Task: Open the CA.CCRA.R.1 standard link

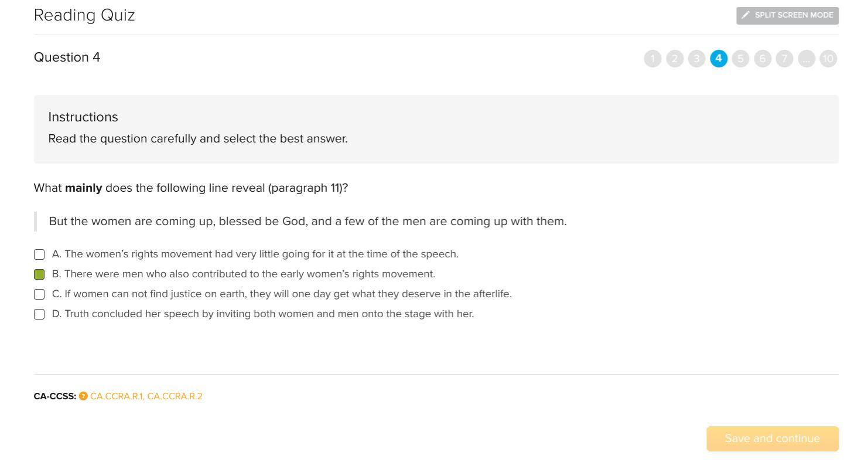Action: tap(116, 396)
